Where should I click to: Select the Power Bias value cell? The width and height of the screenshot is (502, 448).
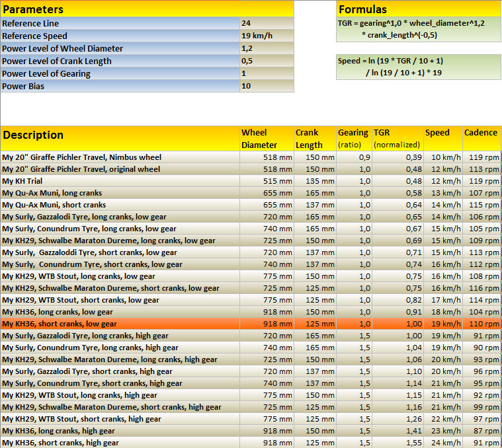tap(267, 86)
